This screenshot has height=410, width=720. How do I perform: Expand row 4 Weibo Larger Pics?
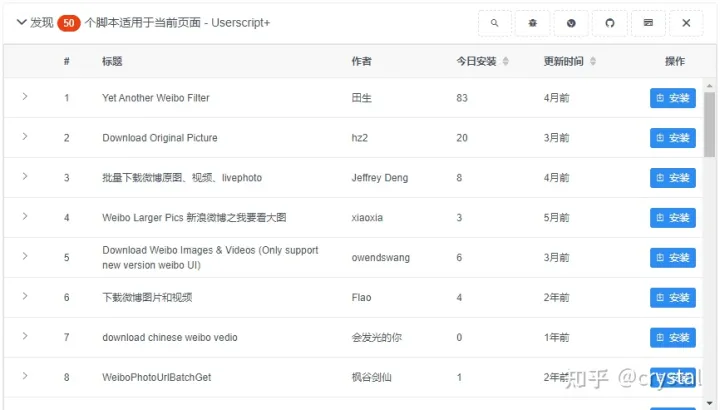pos(25,217)
